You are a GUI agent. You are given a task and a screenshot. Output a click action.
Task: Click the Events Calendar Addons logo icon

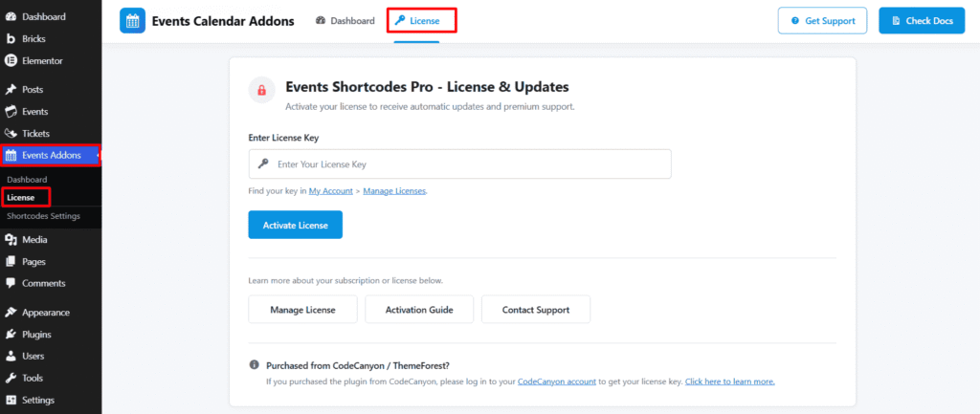pyautogui.click(x=132, y=21)
